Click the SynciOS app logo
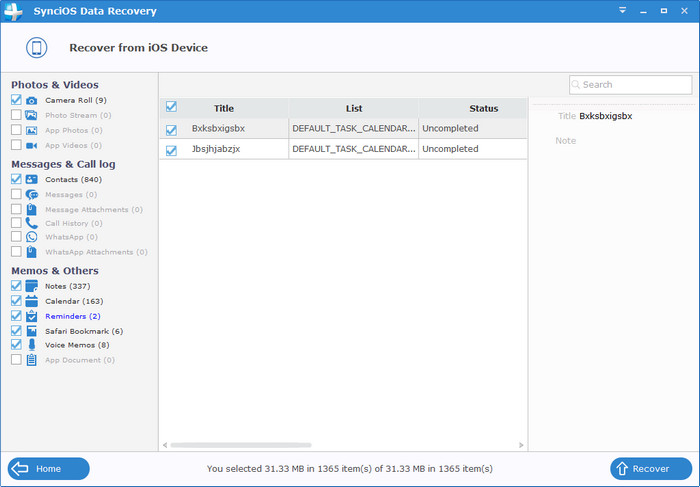The image size is (700, 487). pyautogui.click(x=13, y=11)
